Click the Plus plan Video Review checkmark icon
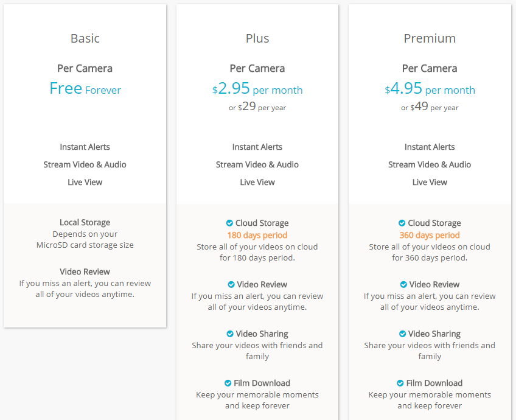 coord(231,284)
